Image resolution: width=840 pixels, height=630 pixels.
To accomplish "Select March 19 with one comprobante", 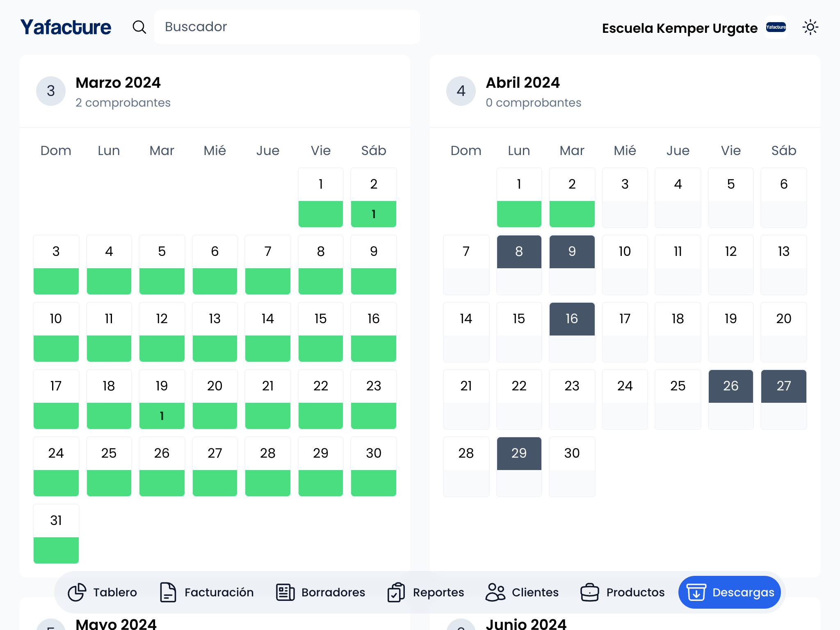I will [162, 399].
